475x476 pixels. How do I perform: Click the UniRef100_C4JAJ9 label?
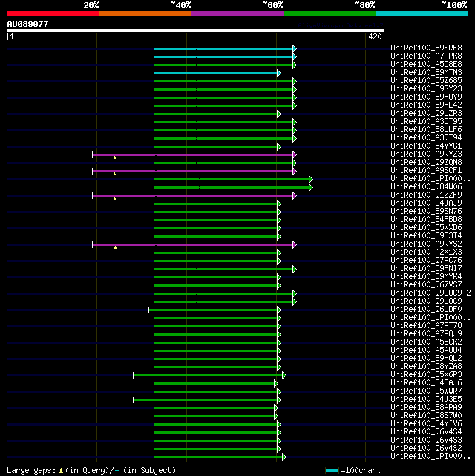tap(426, 203)
